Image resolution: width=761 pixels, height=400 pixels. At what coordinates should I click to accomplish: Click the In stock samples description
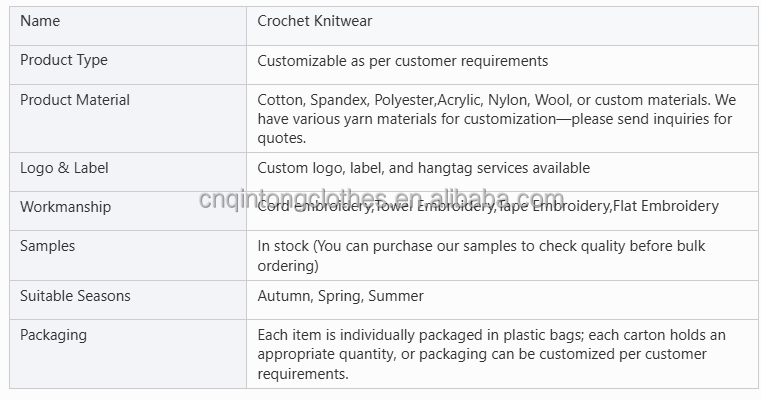pos(481,255)
